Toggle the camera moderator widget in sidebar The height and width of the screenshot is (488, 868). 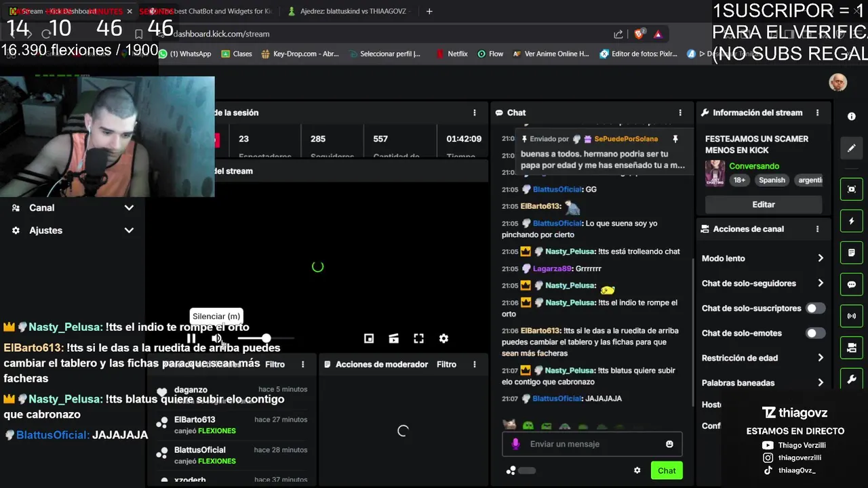tap(852, 348)
